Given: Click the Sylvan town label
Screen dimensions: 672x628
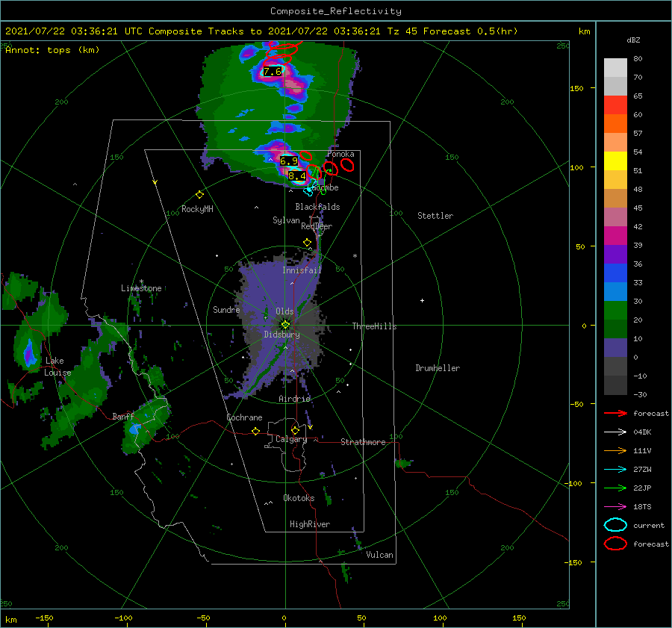Looking at the screenshot, I should click(286, 220).
